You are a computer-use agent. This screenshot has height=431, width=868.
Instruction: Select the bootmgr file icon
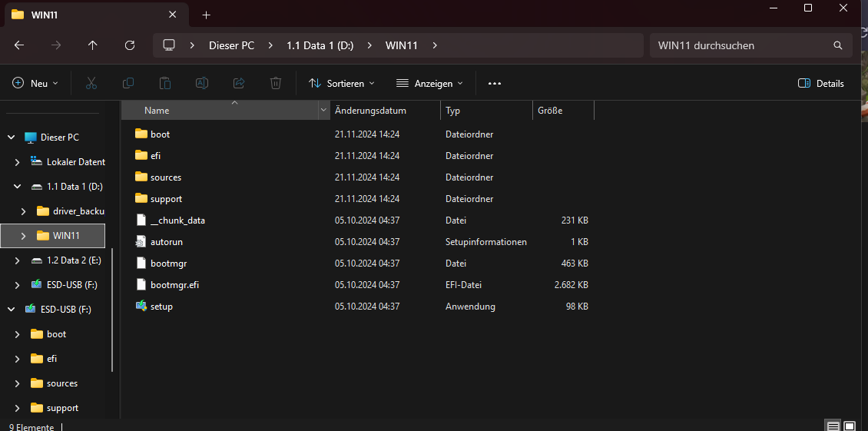[x=141, y=264]
